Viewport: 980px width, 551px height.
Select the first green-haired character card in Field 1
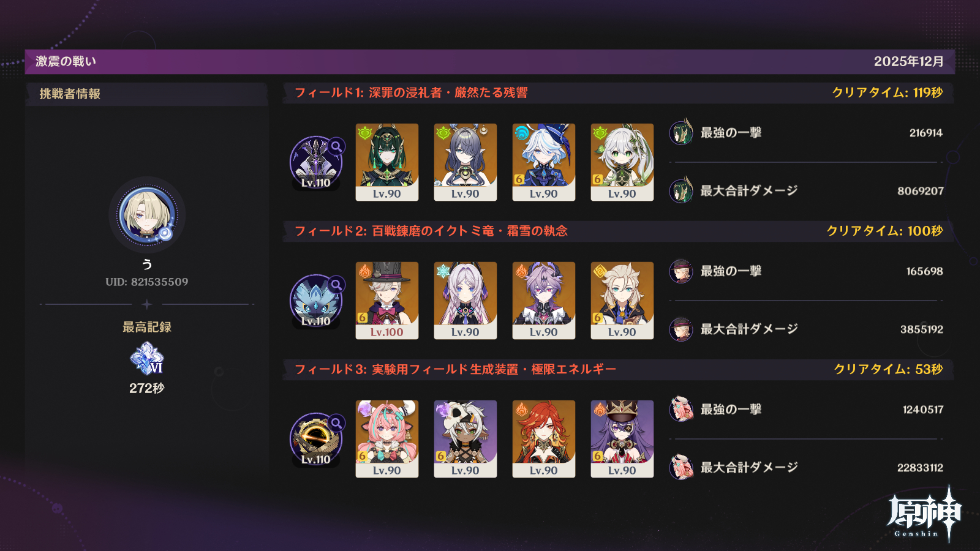click(x=387, y=162)
